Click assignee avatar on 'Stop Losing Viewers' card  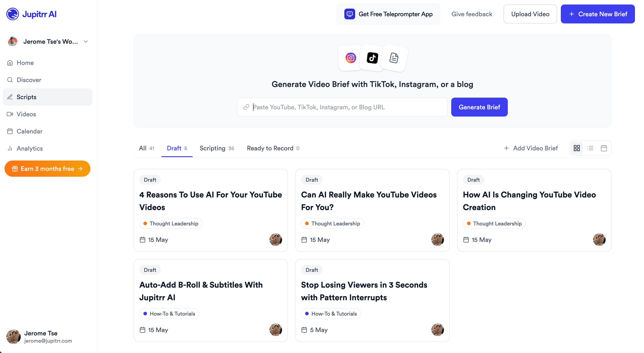[437, 330]
